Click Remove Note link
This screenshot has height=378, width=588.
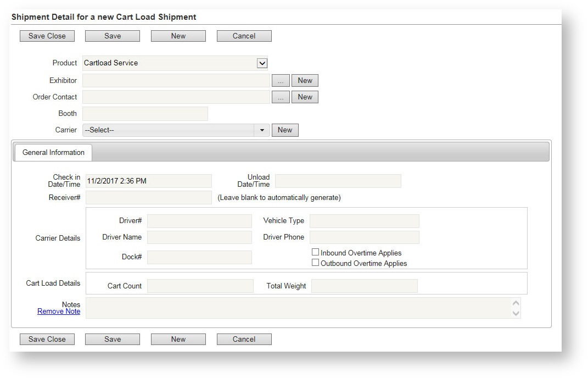58,311
